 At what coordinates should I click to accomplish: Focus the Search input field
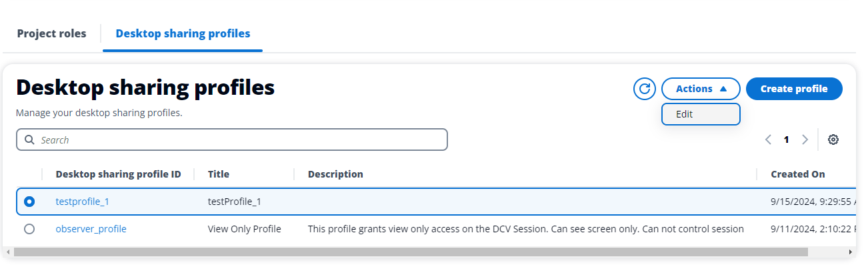[232, 140]
